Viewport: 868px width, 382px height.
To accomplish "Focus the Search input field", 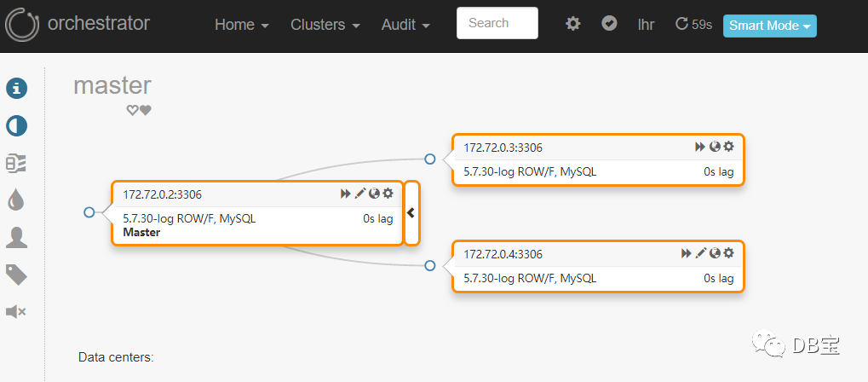I will point(497,24).
